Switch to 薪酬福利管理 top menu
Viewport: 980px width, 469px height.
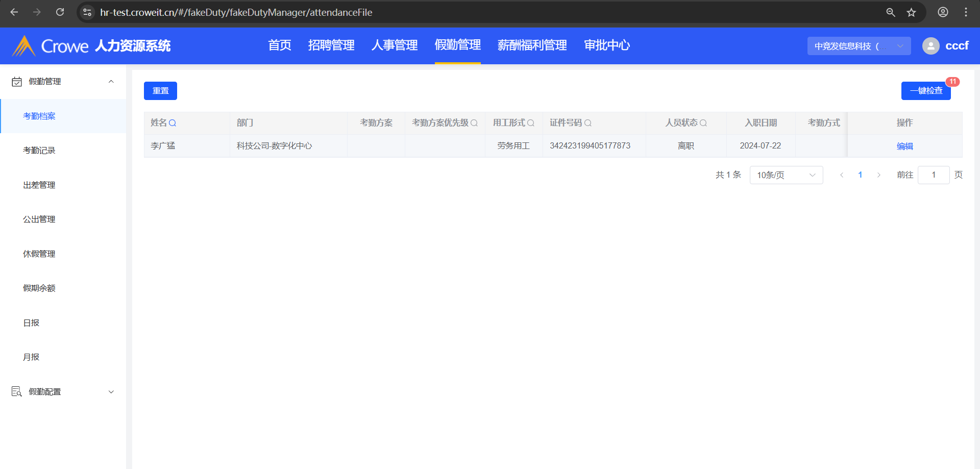532,45
